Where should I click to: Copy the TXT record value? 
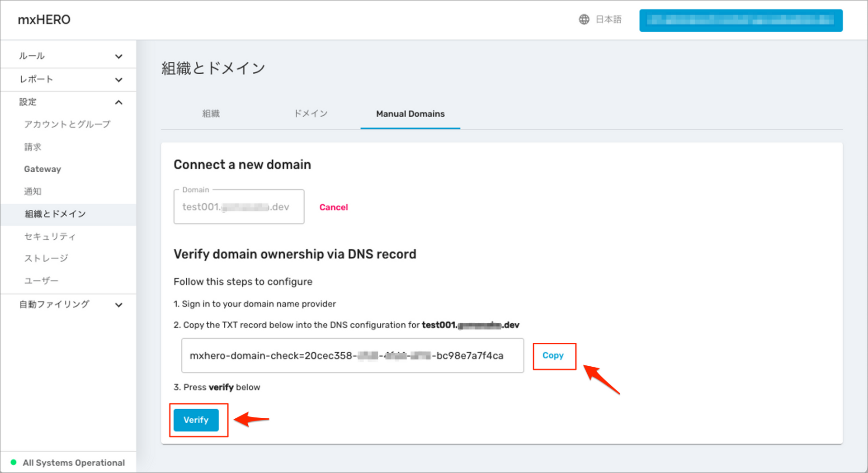[x=553, y=356]
